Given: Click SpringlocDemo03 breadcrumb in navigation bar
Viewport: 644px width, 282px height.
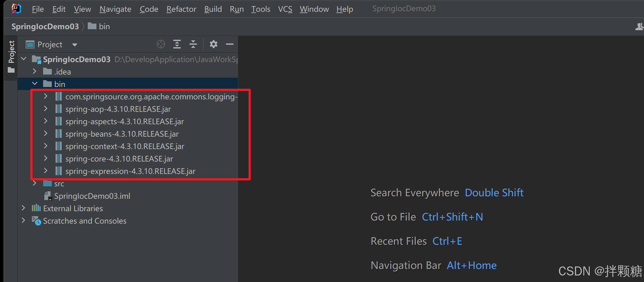Looking at the screenshot, I should [x=45, y=26].
